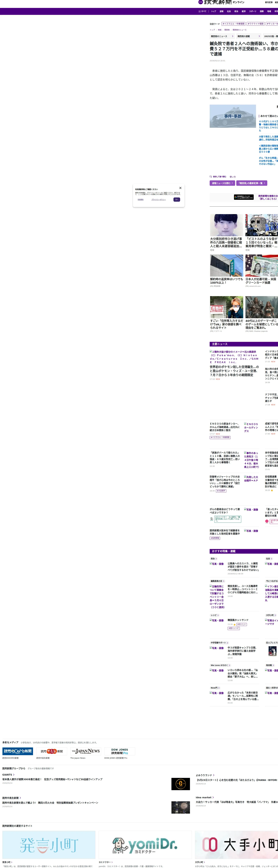278x868 pixels.
Task: Expand the 政治 category under おすすめ特集
Action: pos(214,559)
